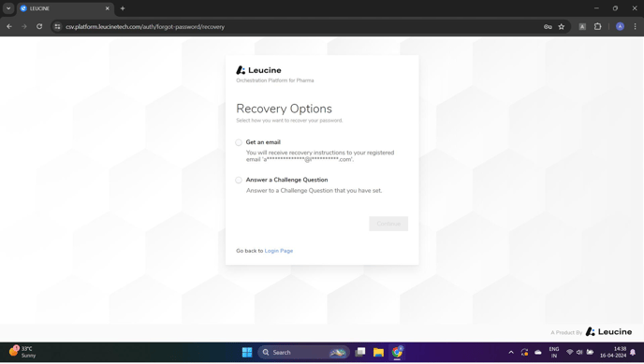Click the Leucine logo on the card
This screenshot has width=644, height=364.
pyautogui.click(x=258, y=70)
